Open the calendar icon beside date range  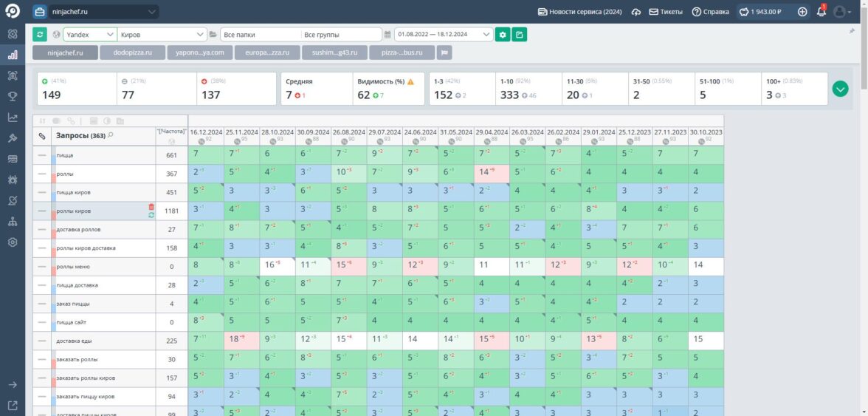(387, 34)
